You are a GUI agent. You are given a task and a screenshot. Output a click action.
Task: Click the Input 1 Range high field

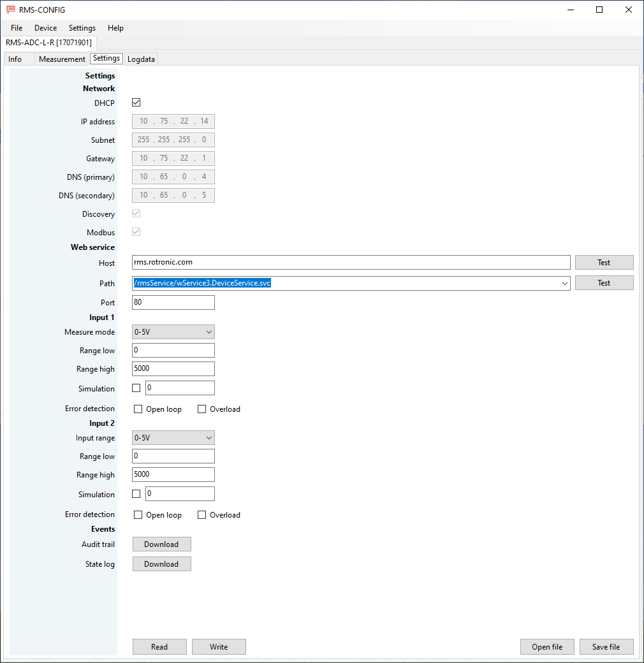(173, 368)
